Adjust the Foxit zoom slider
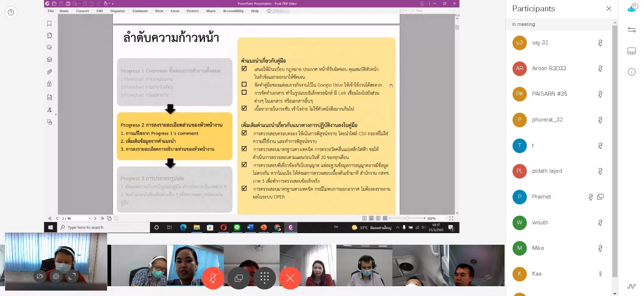This screenshot has width=644, height=296. pyautogui.click(x=407, y=218)
